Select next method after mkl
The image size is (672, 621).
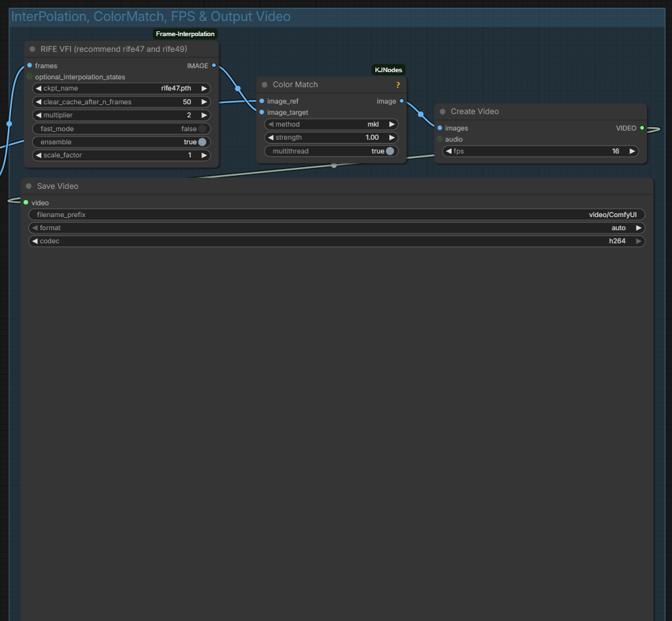point(392,124)
